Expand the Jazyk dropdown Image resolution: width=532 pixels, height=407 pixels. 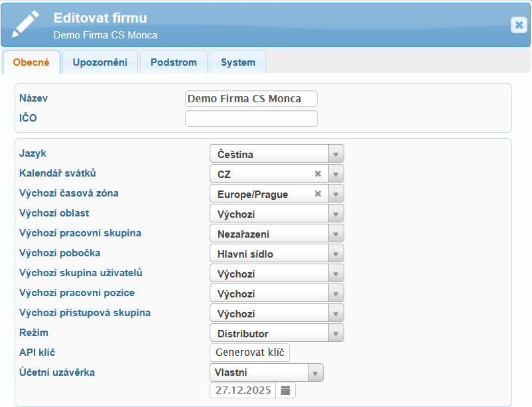pyautogui.click(x=336, y=154)
